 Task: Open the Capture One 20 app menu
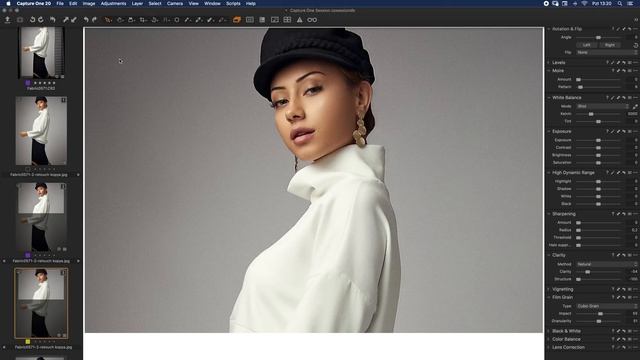(x=33, y=3)
